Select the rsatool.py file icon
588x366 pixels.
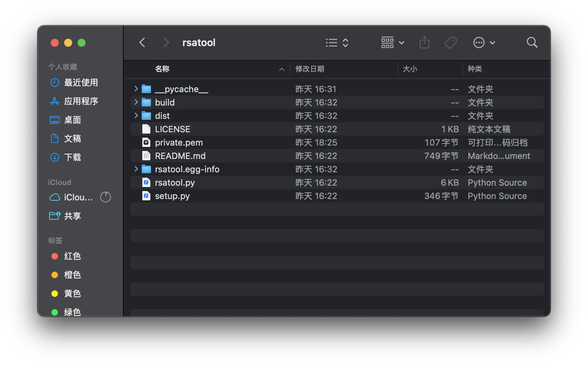[146, 182]
